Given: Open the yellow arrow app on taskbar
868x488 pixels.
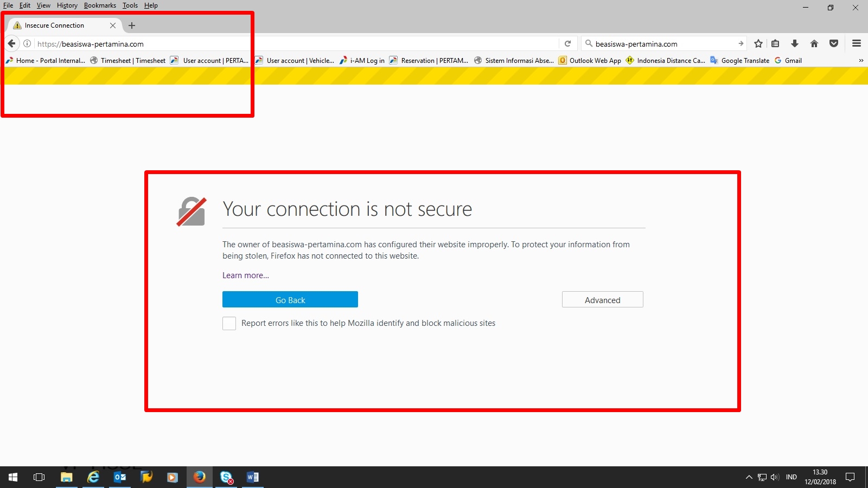Looking at the screenshot, I should pyautogui.click(x=146, y=477).
